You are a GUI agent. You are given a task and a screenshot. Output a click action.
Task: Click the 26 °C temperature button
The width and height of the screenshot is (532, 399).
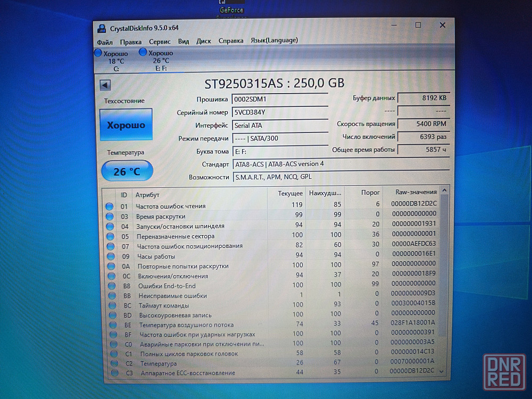tap(127, 171)
